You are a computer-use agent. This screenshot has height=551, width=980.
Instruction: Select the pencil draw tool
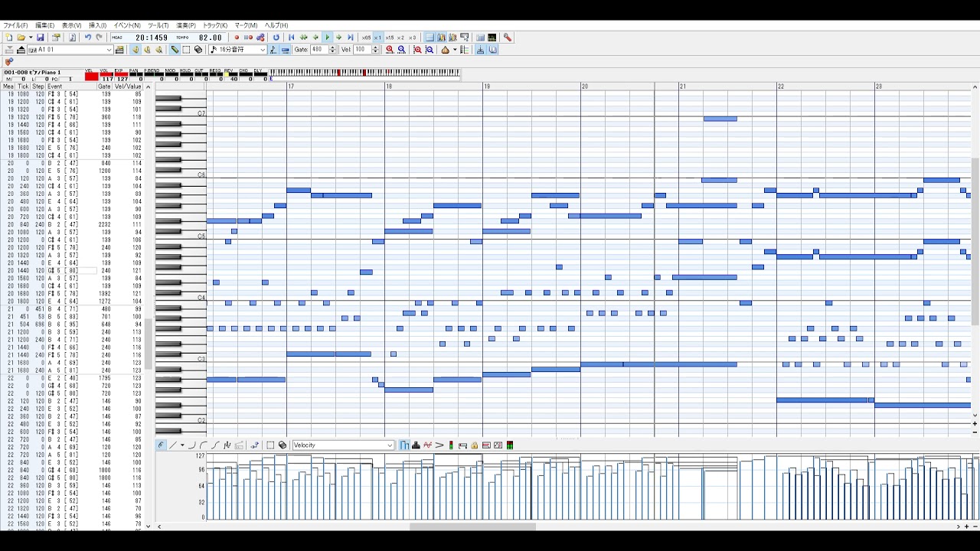175,50
